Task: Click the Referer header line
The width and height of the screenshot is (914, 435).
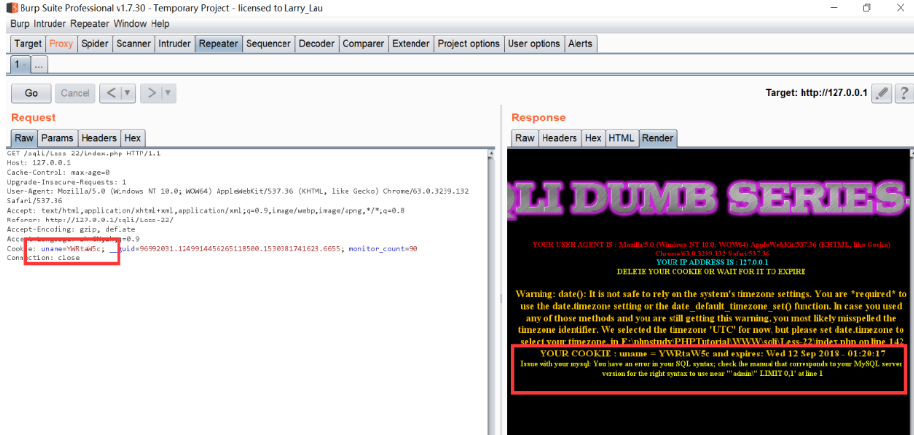Action: coord(90,220)
